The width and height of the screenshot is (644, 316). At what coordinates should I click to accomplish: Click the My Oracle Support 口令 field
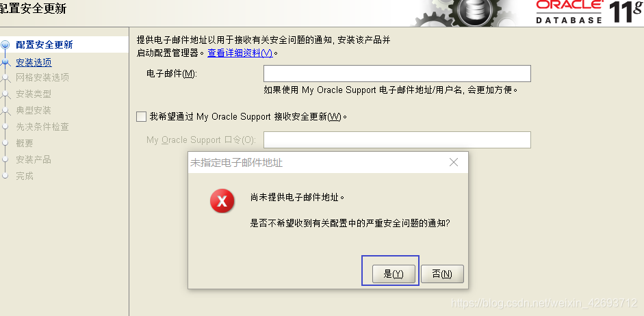point(397,140)
